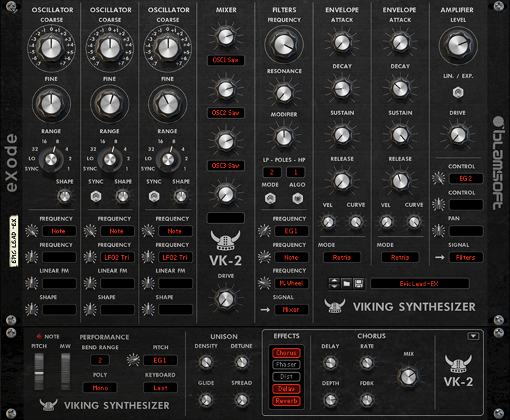
Task: Toggle oscillator 3 SYNC switch
Action: tap(154, 197)
